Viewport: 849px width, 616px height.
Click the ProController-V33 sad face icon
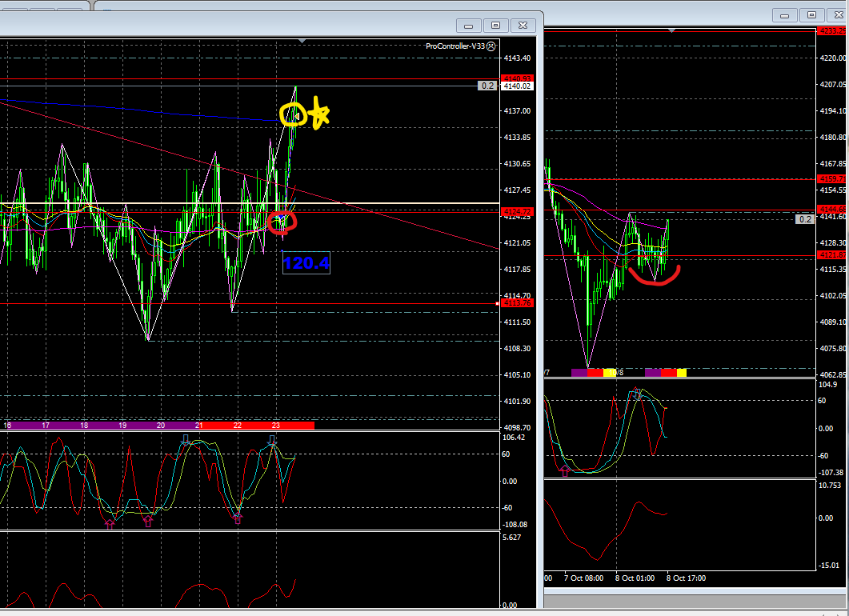(491, 46)
